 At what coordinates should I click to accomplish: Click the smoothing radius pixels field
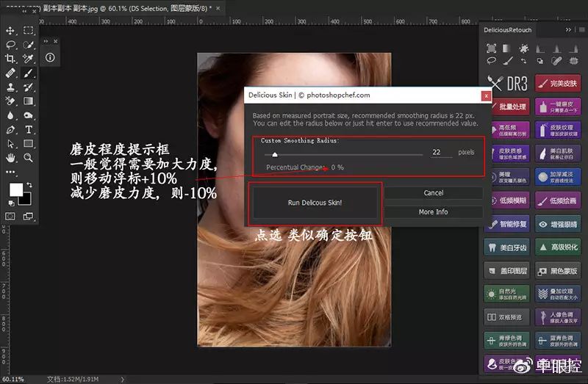tap(441, 152)
